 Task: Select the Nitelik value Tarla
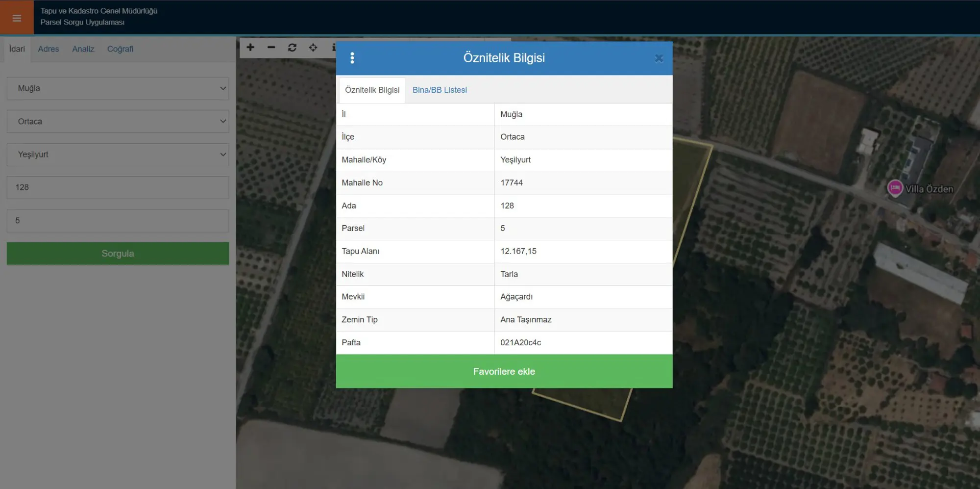(x=509, y=274)
